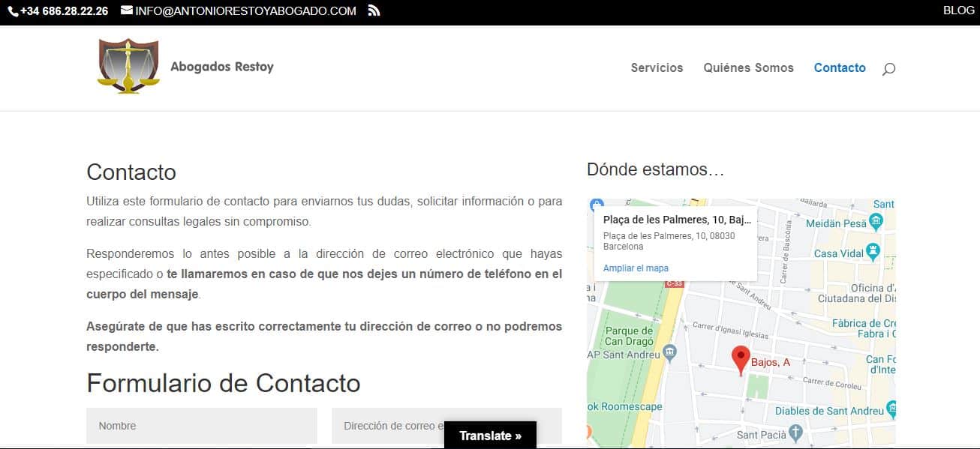Screen dimensions: 980x449
Task: Open the BLOG link
Action: click(958, 10)
